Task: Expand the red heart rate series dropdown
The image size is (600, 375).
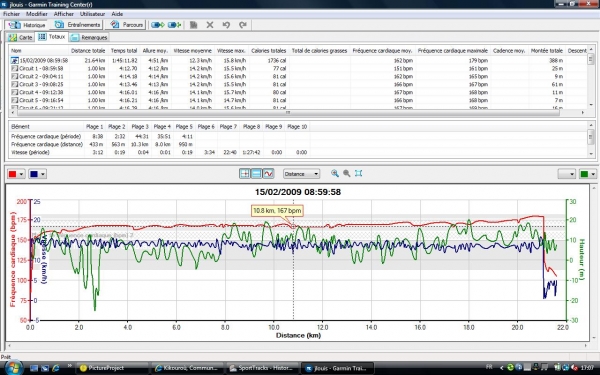Action: 21,174
